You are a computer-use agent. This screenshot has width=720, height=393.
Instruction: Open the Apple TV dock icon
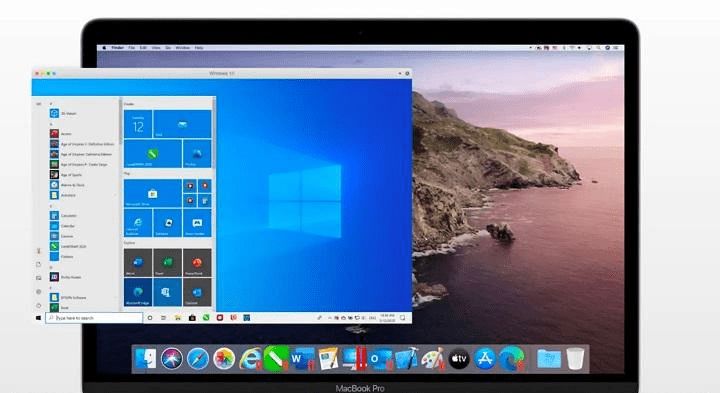[459, 359]
